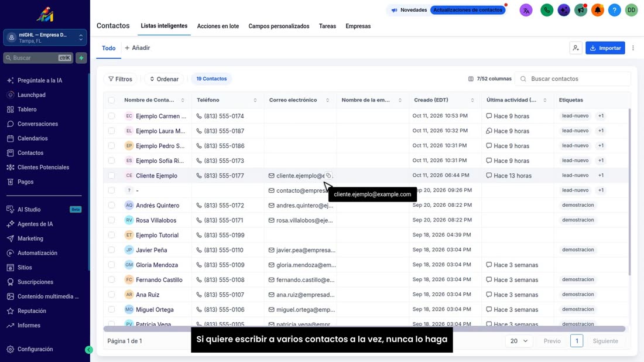Open the blue help question mark
Screen dimensions: 644x362
click(614, 11)
